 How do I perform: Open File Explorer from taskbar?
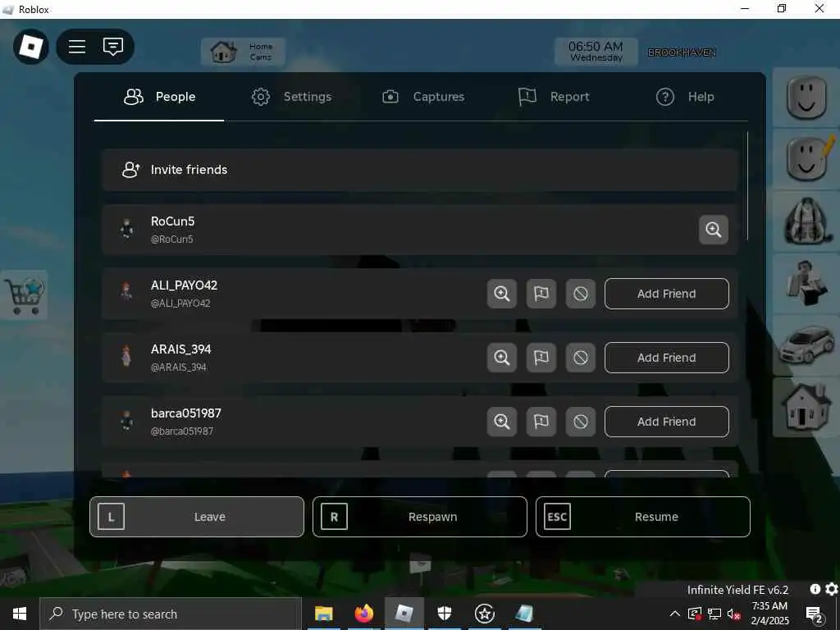coord(323,614)
